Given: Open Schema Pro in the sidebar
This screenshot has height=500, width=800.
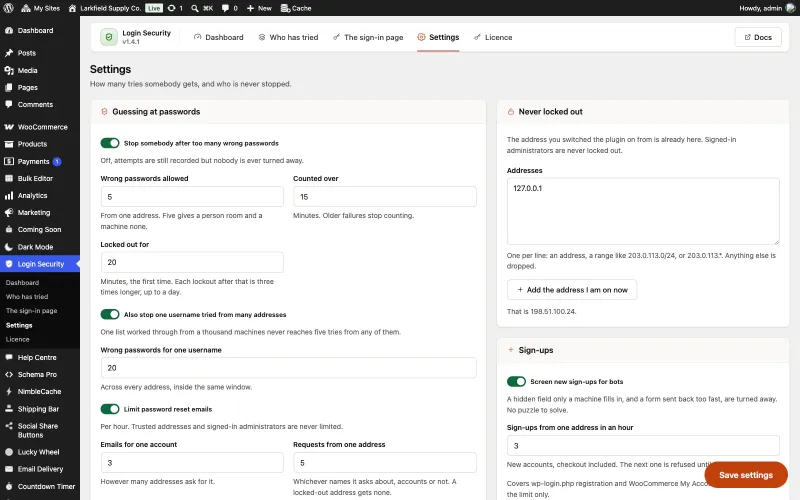Looking at the screenshot, I should (40, 374).
